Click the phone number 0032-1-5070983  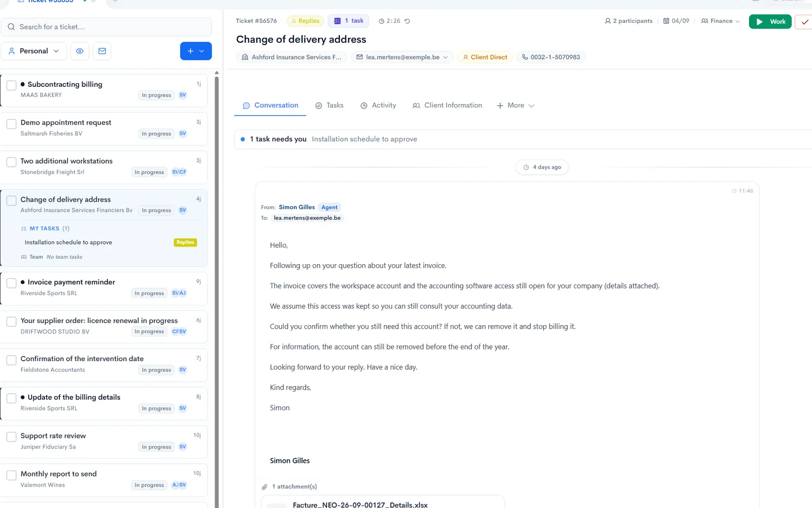pyautogui.click(x=551, y=57)
